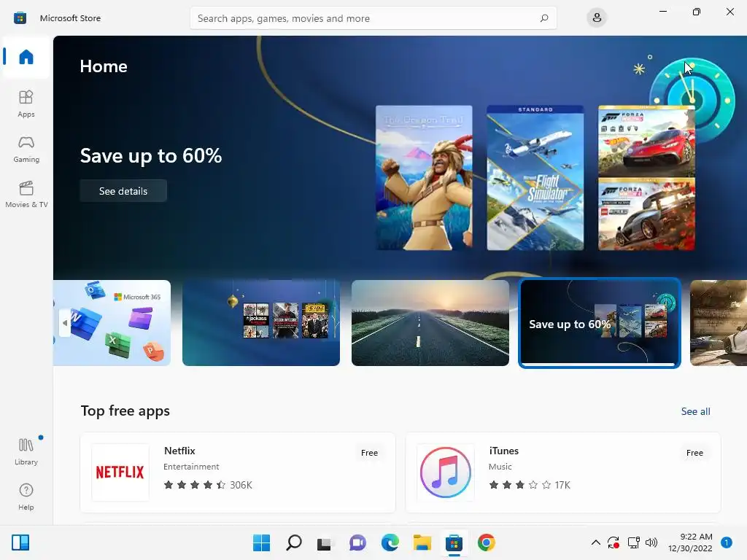Launch Google Chrome from taskbar

click(487, 542)
